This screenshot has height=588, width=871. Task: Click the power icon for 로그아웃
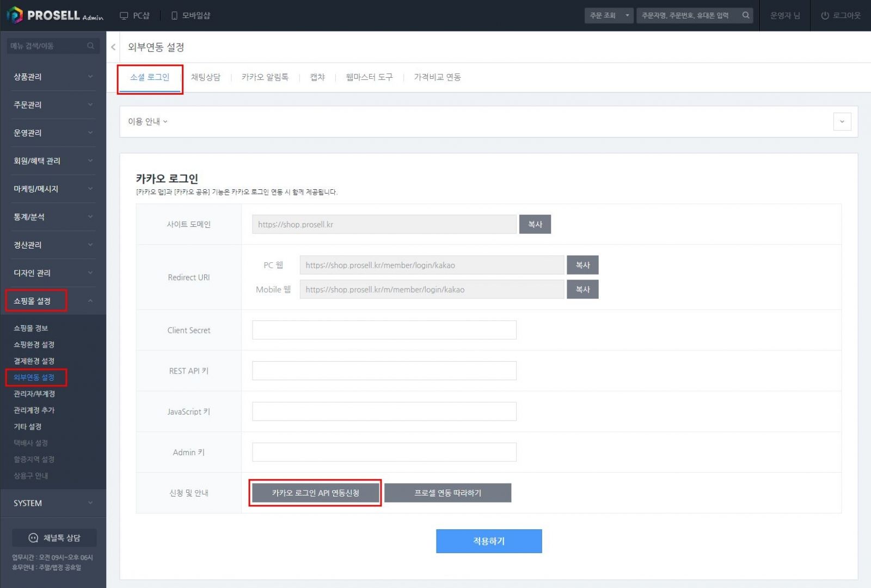[x=825, y=16]
